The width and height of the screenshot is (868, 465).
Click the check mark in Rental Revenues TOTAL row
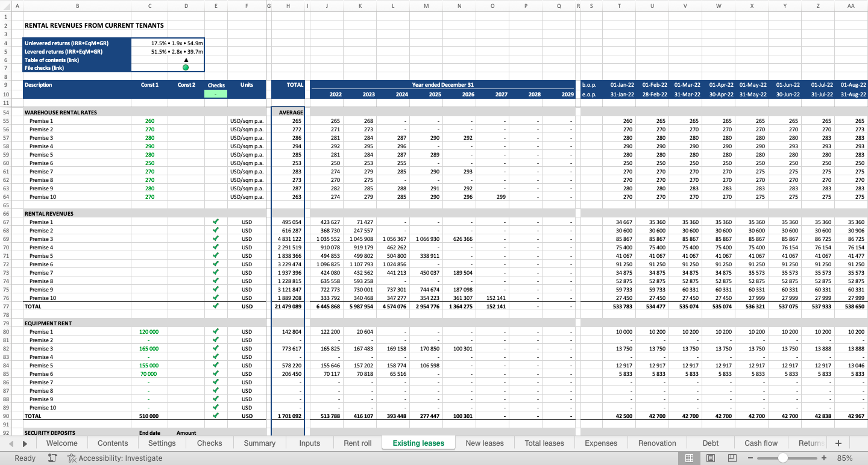click(x=216, y=306)
